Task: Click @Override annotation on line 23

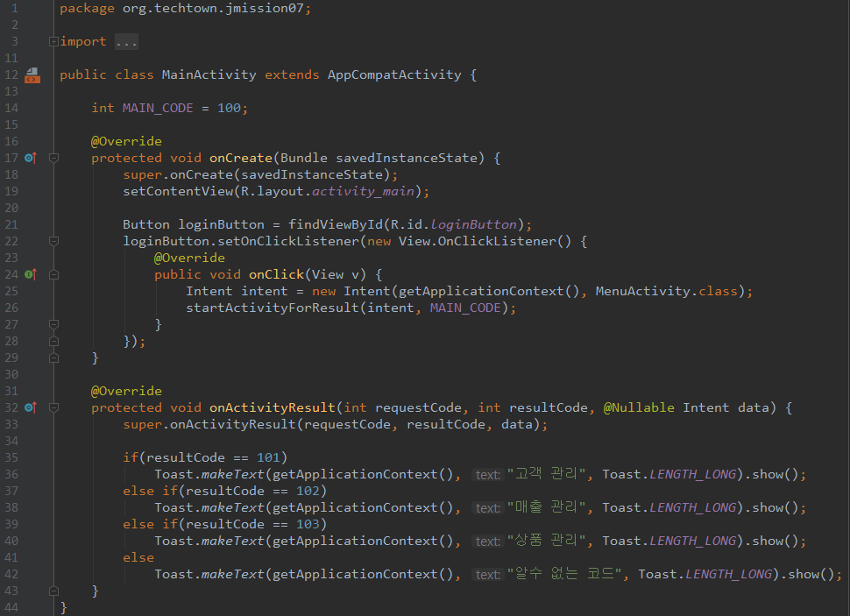Action: [189, 258]
